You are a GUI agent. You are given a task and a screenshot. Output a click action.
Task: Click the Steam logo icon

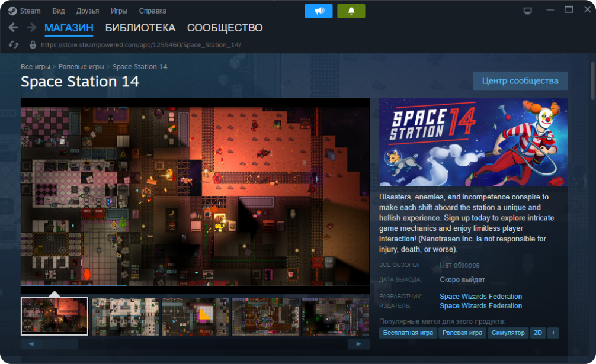pos(12,11)
